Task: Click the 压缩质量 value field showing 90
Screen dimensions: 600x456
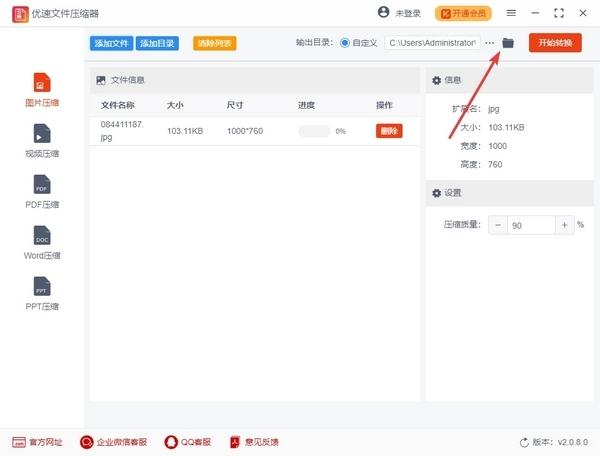Action: [x=531, y=225]
